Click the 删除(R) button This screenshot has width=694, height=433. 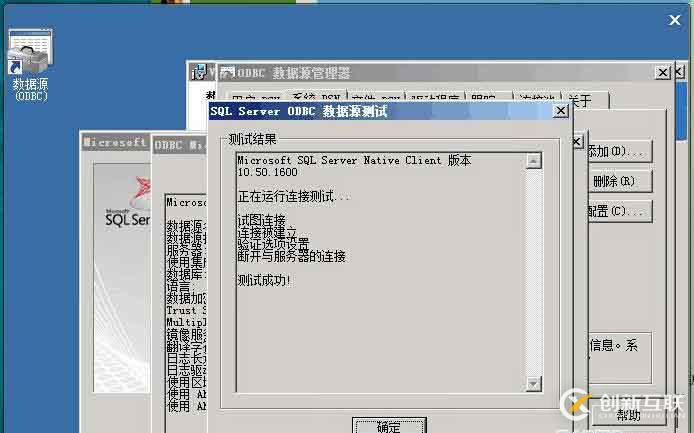619,181
